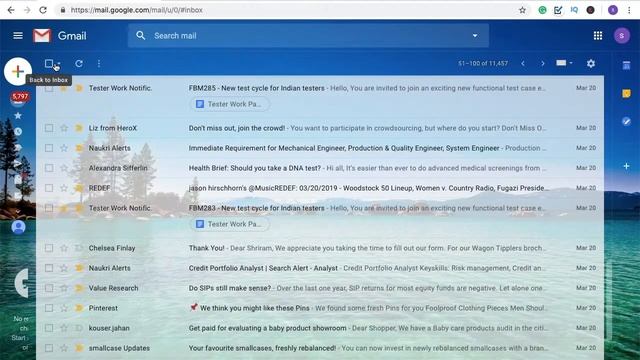640x360 pixels.
Task: Open jason hirschhorn's MusicREDEF email
Action: click(320, 188)
